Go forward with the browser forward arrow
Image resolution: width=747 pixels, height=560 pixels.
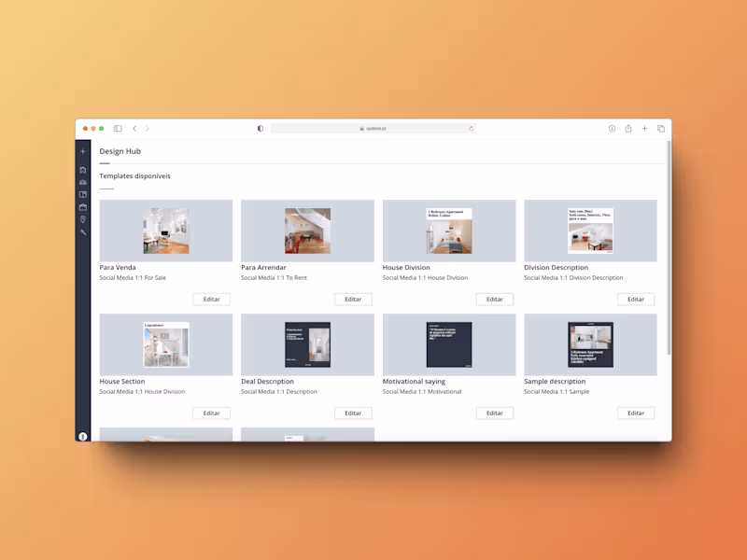point(148,129)
